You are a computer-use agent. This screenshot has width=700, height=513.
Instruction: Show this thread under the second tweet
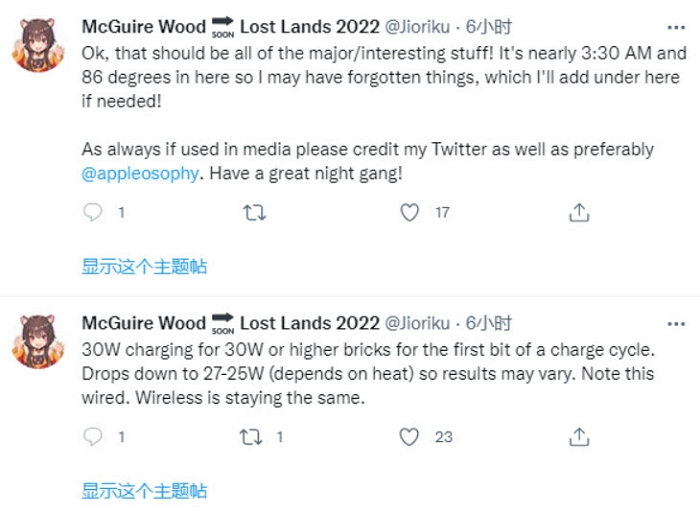point(144,490)
